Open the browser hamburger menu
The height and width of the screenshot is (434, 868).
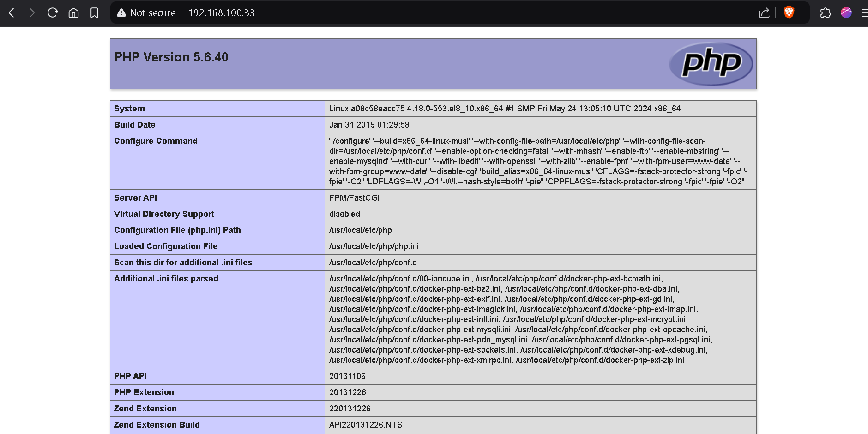pyautogui.click(x=864, y=13)
